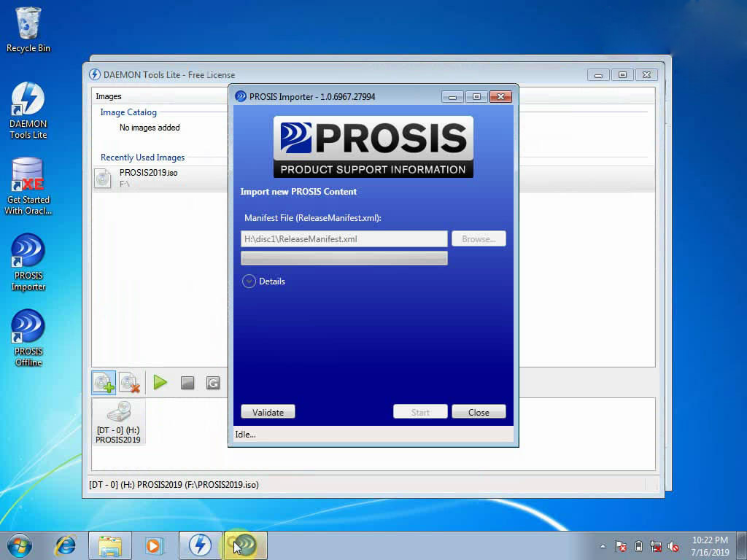This screenshot has height=560, width=747.
Task: Open the Get Started With Oracle shortcut
Action: [28, 185]
